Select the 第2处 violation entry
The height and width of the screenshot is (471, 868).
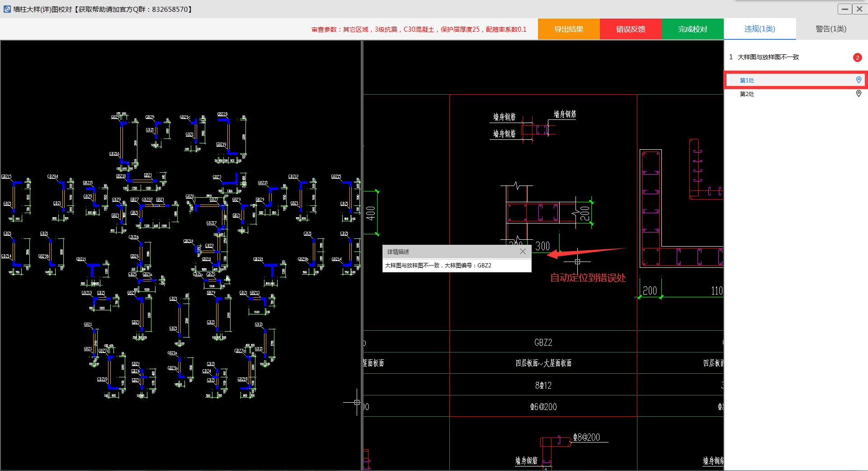tap(747, 94)
